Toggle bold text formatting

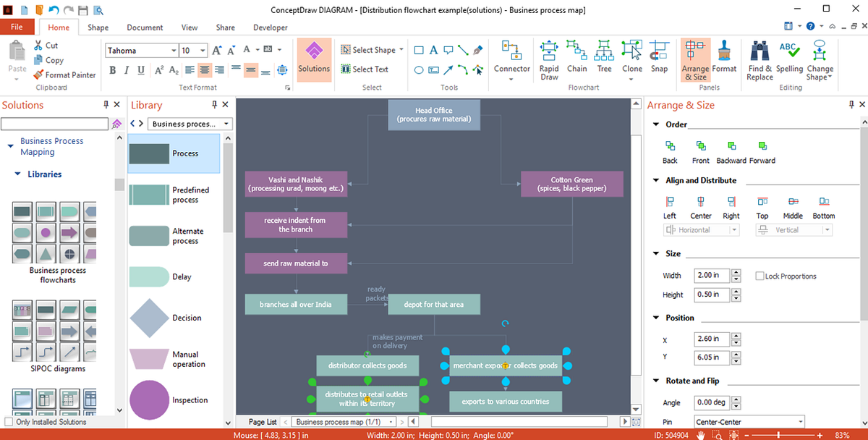coord(112,69)
